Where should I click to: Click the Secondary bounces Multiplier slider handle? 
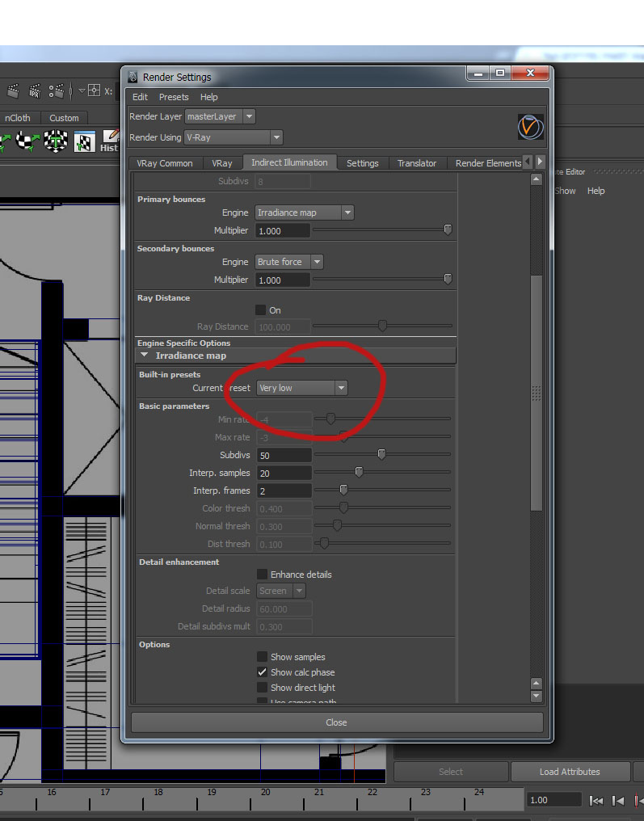pyautogui.click(x=448, y=279)
